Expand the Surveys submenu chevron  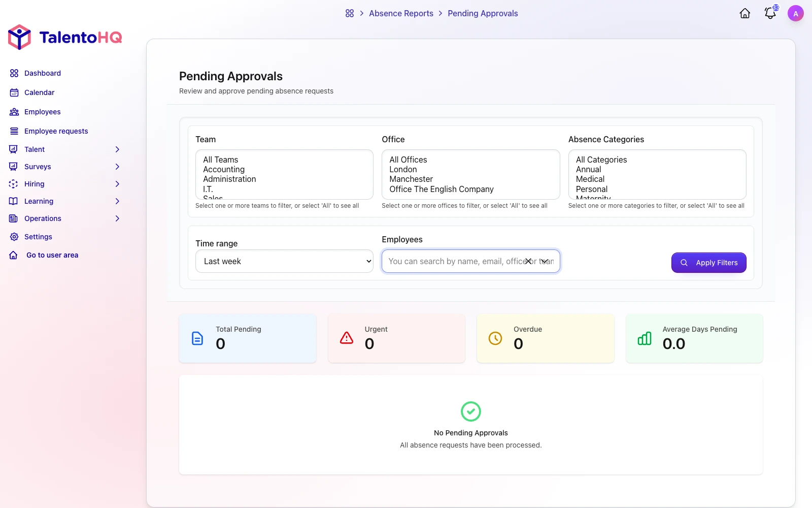117,167
